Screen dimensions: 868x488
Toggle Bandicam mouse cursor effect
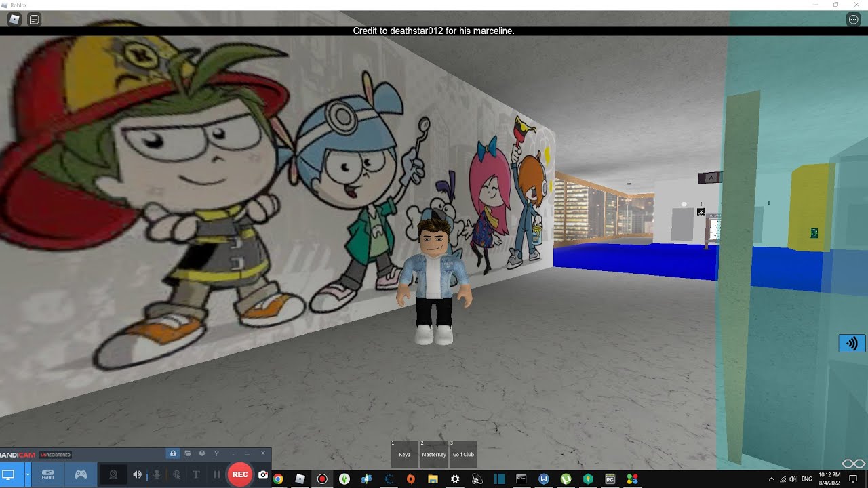[176, 474]
